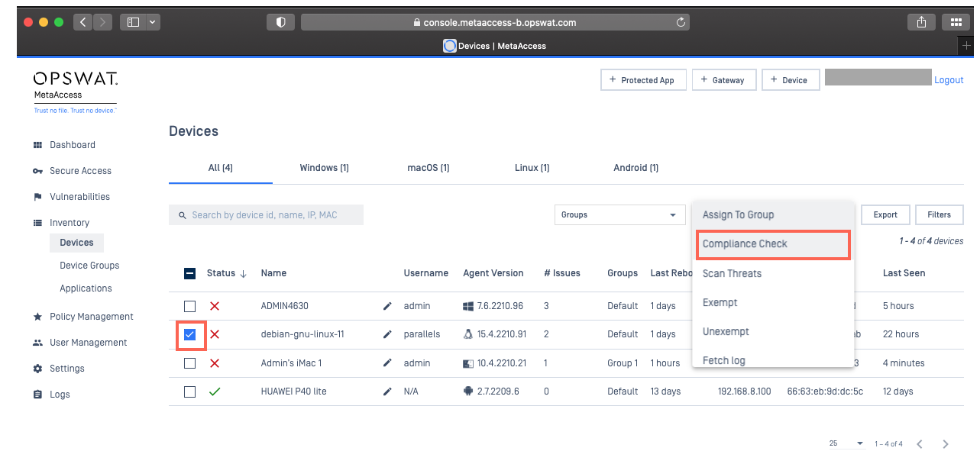Screen dimensions: 980x464
Task: Open Applications in sidebar
Action: point(86,288)
